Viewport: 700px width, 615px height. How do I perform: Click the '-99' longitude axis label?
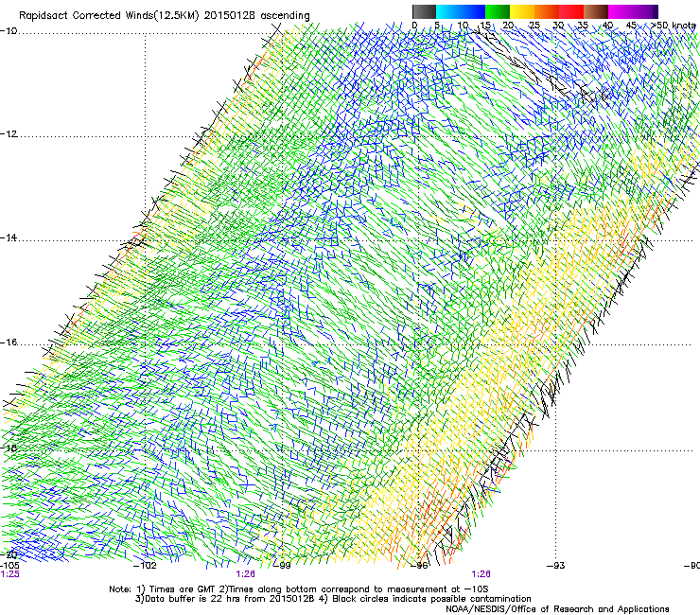coord(282,566)
